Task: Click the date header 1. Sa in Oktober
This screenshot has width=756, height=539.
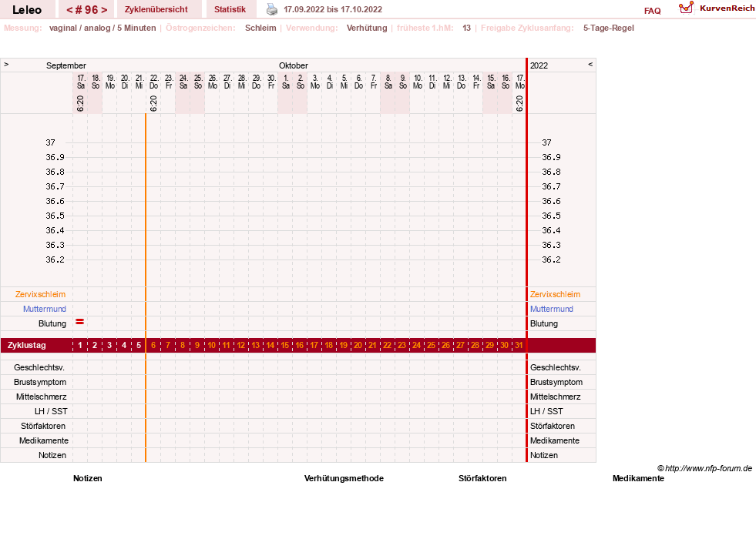Action: click(x=286, y=82)
